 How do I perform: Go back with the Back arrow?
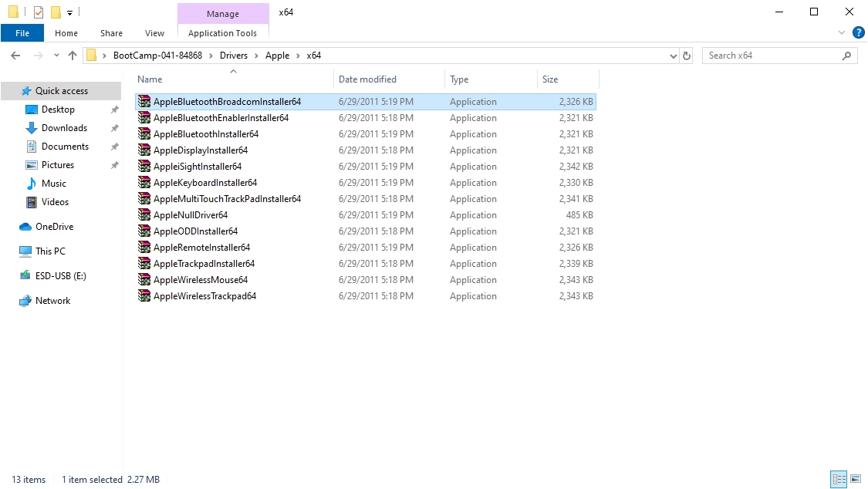pyautogui.click(x=15, y=56)
